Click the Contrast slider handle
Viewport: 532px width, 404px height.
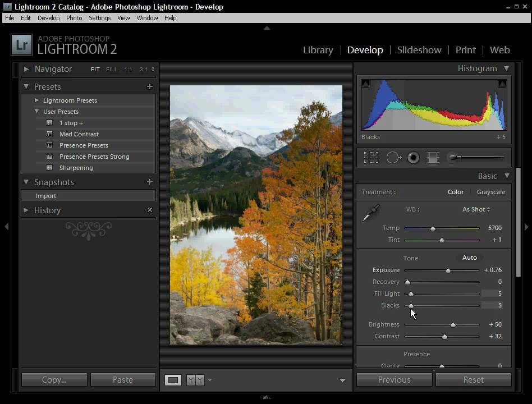click(x=444, y=337)
